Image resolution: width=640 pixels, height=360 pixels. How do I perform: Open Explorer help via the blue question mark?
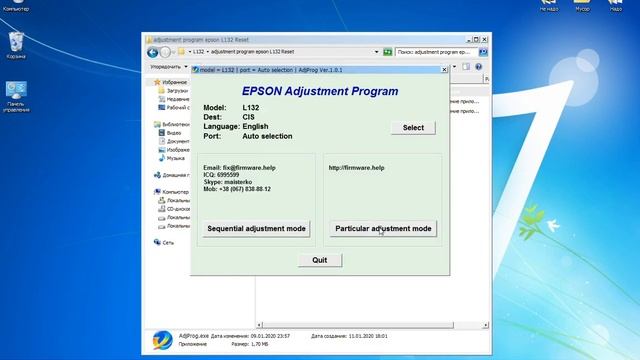coord(478,67)
